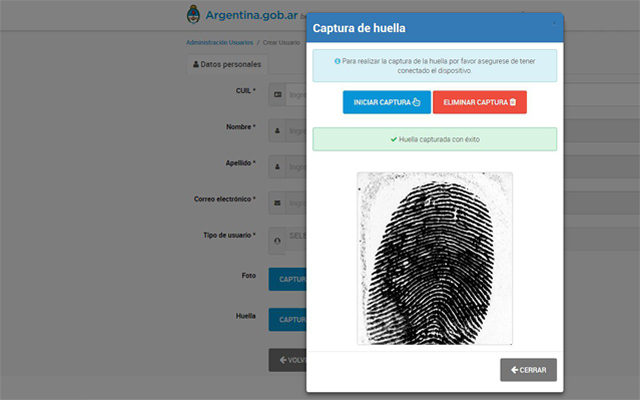The height and width of the screenshot is (400, 640).
Task: Click the Tipo de usuario user icon
Action: pyautogui.click(x=277, y=241)
